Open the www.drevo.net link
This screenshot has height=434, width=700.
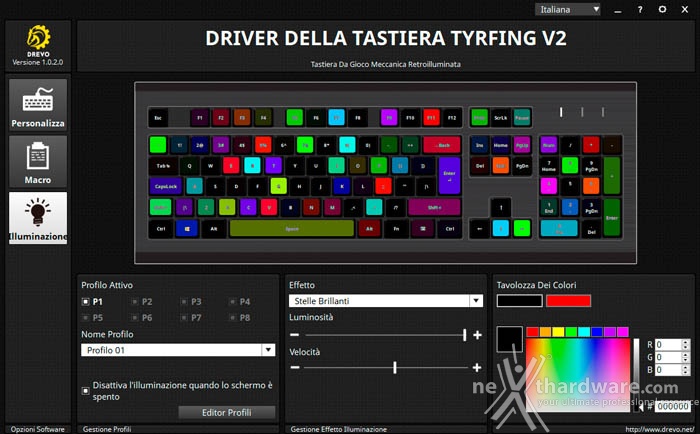coord(659,430)
